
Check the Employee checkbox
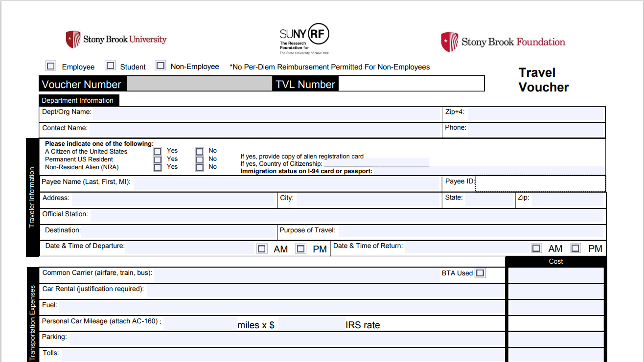50,65
